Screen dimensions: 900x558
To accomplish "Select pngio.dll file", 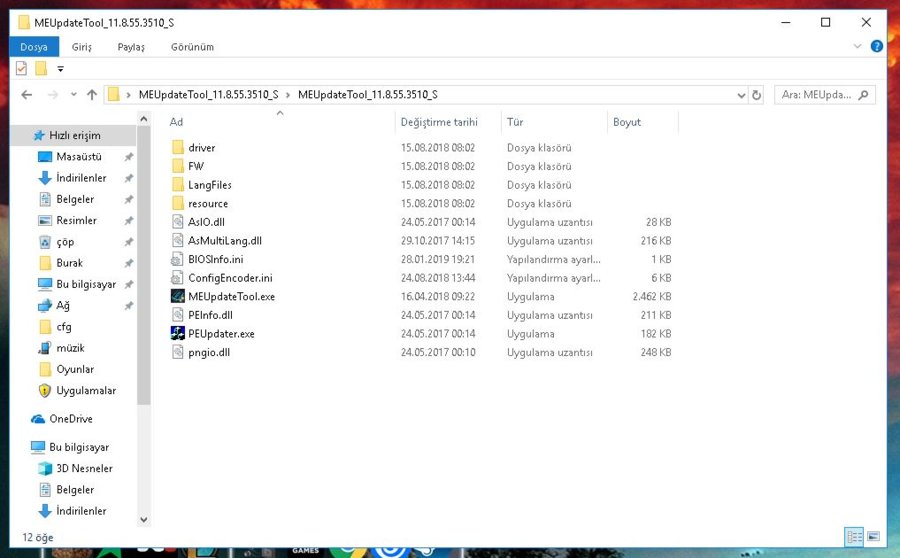I will (x=209, y=352).
